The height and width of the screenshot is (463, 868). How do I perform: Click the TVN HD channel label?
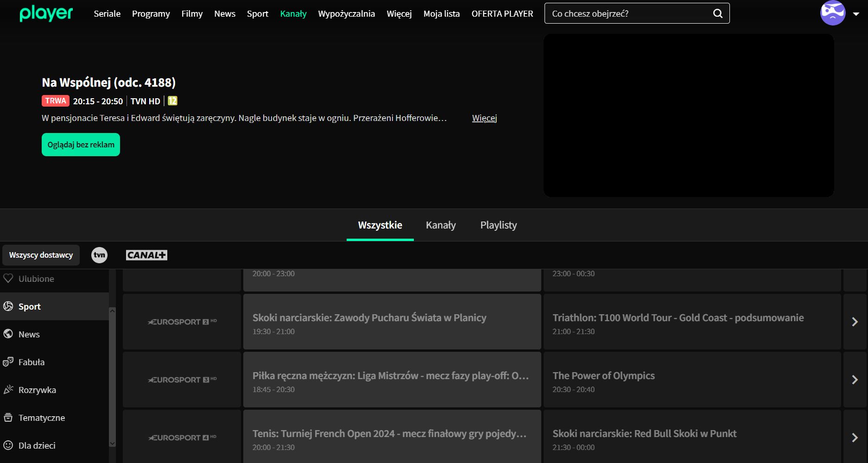point(145,101)
